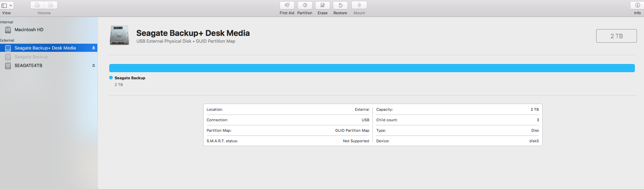Open the Info panel icon
Image resolution: width=644 pixels, height=189 pixels.
(638, 5)
